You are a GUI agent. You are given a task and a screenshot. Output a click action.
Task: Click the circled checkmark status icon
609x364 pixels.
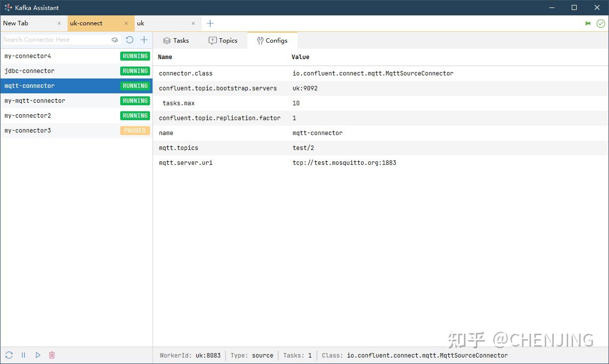coord(600,23)
